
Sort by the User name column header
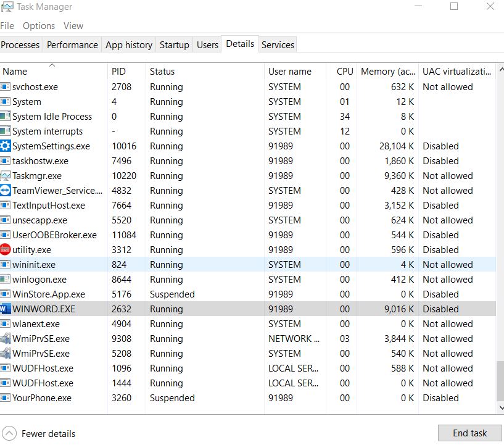tap(295, 72)
